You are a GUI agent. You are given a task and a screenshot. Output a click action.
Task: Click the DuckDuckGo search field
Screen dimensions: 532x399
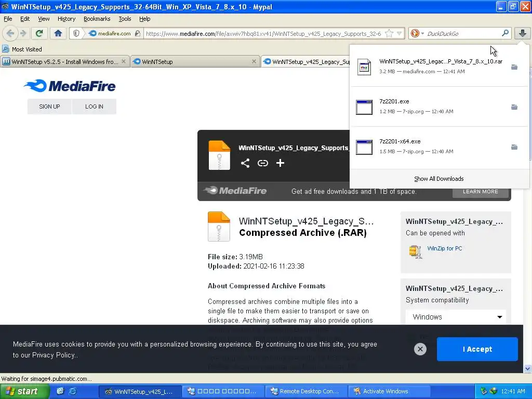tap(462, 33)
